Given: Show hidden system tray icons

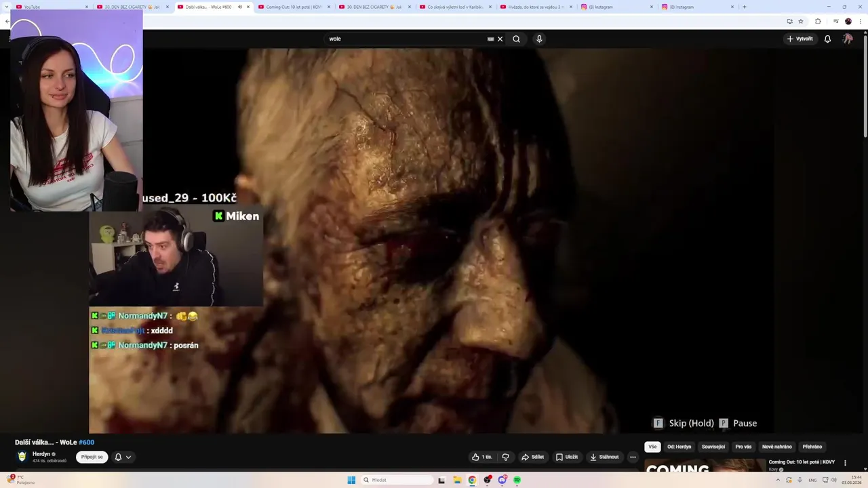Looking at the screenshot, I should [x=778, y=480].
